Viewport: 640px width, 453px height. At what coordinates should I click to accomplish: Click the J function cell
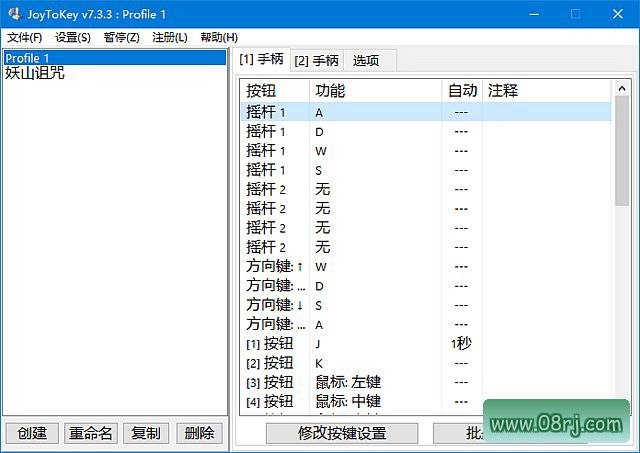(x=318, y=344)
